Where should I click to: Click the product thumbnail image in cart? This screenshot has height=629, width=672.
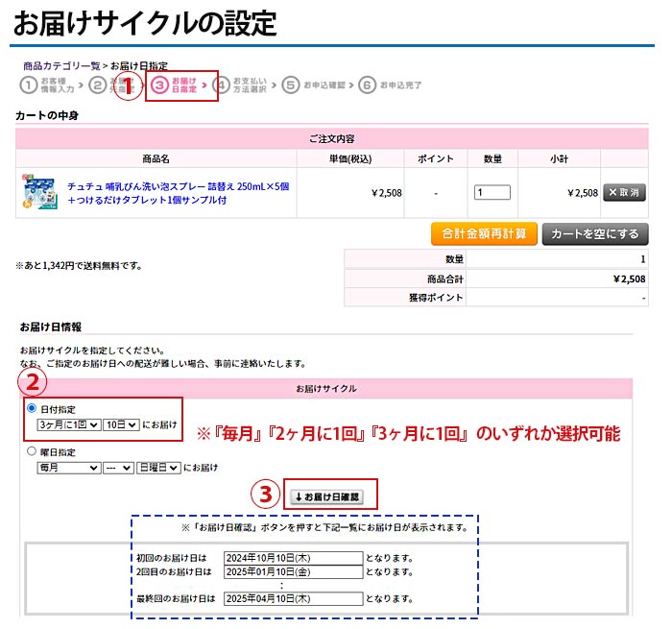[x=39, y=192]
